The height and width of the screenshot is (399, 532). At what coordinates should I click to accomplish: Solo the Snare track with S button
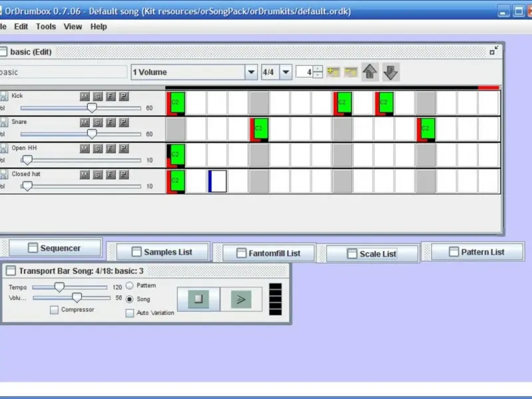click(x=97, y=122)
